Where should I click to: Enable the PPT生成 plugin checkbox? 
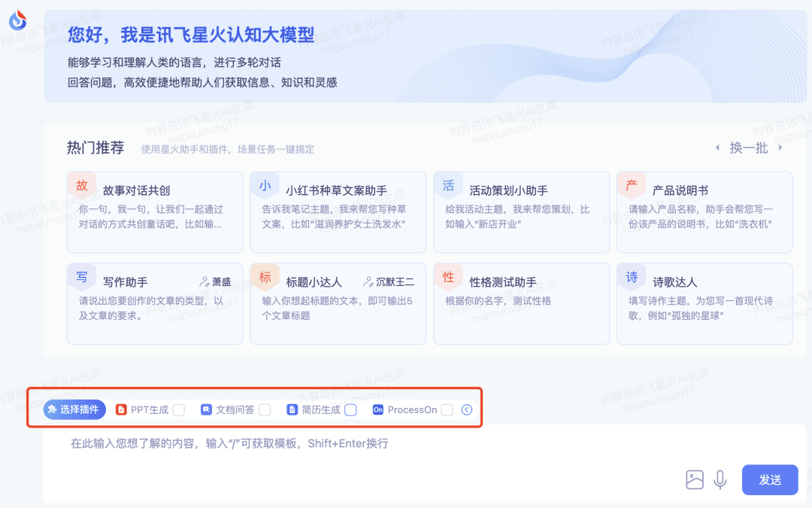[x=179, y=410]
